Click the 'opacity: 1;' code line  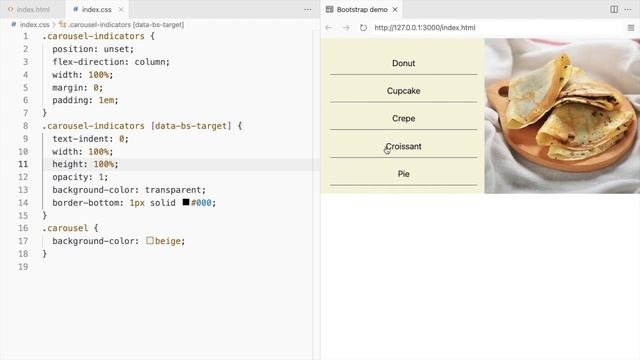[80, 177]
